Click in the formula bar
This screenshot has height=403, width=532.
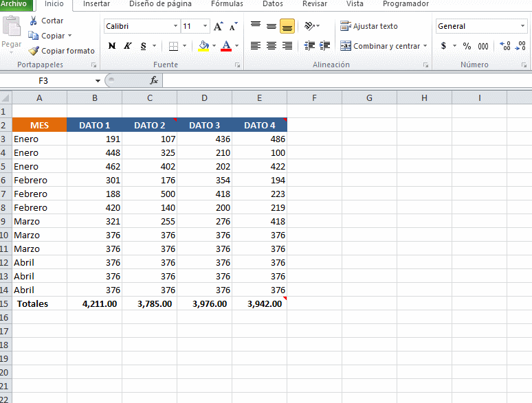[x=346, y=80]
